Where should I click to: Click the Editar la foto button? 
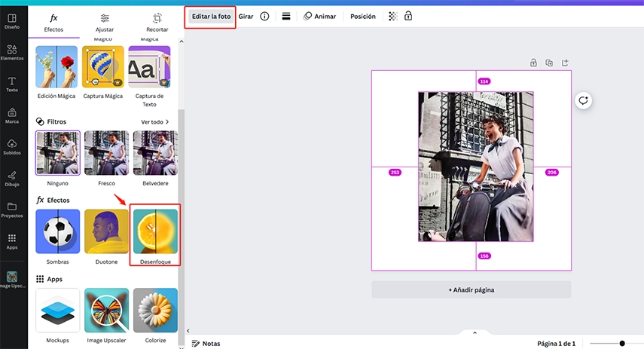coord(211,17)
